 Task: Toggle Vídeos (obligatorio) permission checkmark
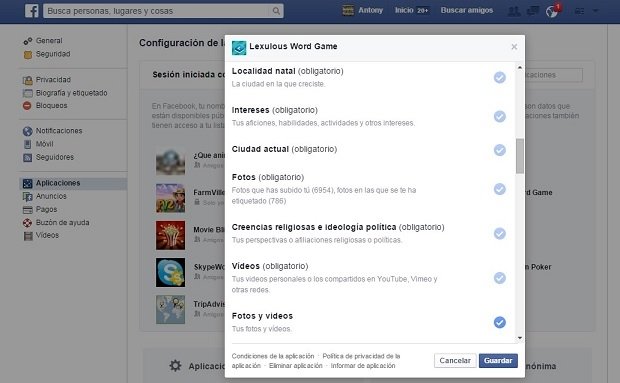tap(500, 278)
